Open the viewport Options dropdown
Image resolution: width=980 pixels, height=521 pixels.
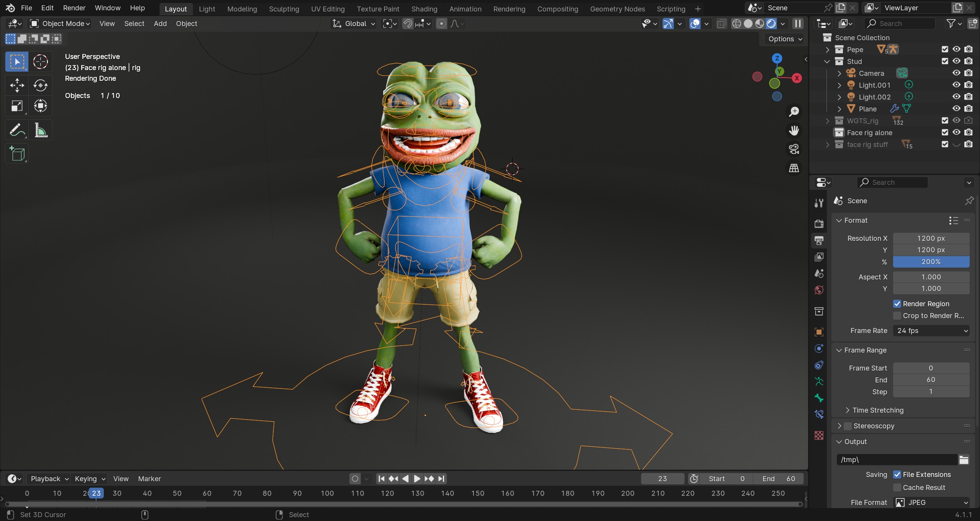(x=784, y=39)
